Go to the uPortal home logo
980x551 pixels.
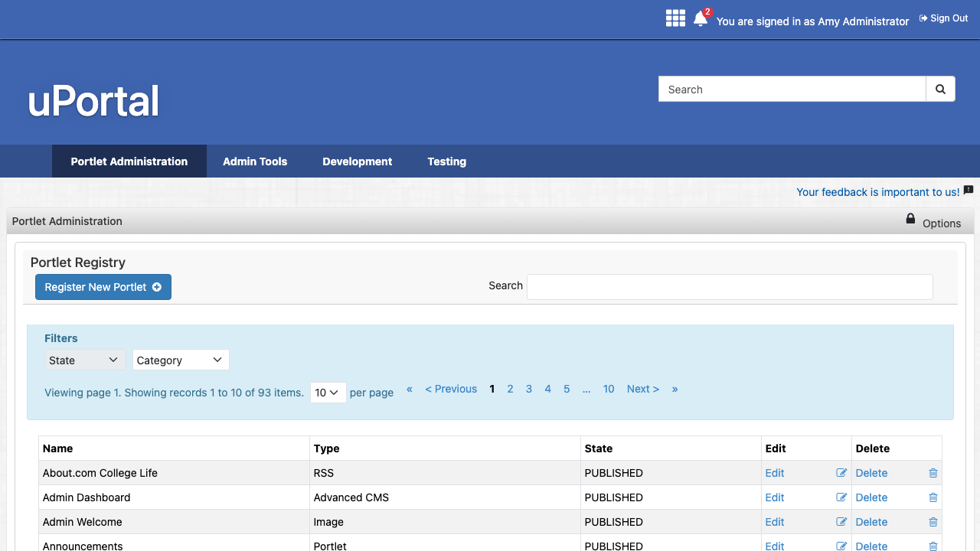coord(93,101)
